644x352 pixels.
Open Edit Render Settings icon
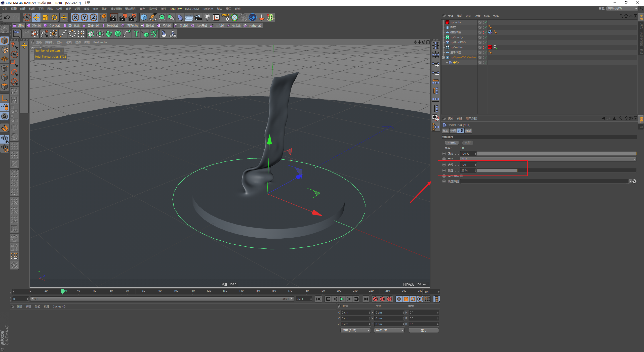[x=132, y=17]
